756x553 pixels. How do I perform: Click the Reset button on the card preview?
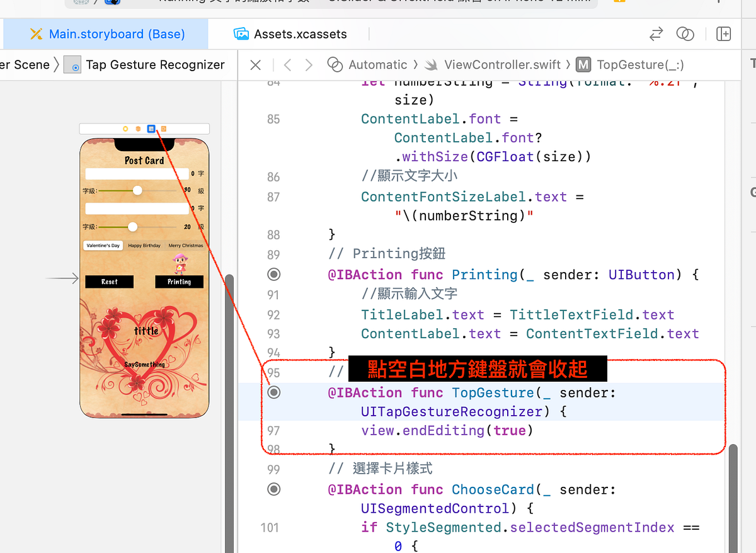[x=109, y=282]
